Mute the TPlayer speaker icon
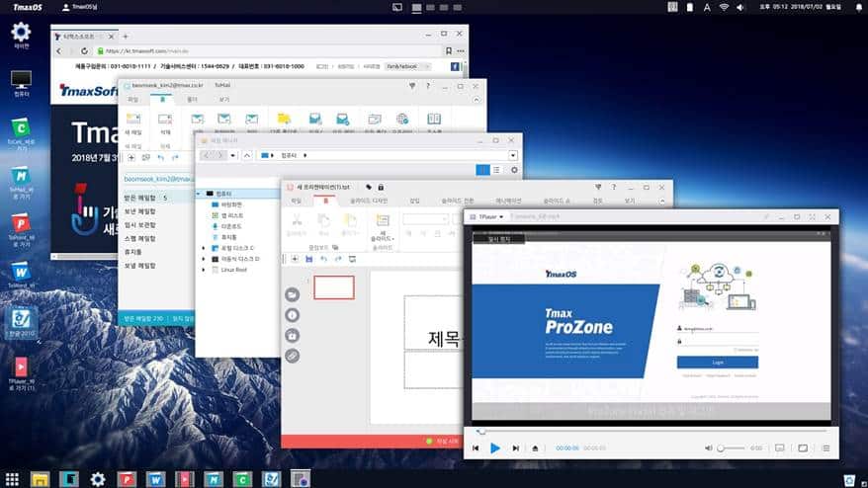The width and height of the screenshot is (868, 488). click(709, 447)
